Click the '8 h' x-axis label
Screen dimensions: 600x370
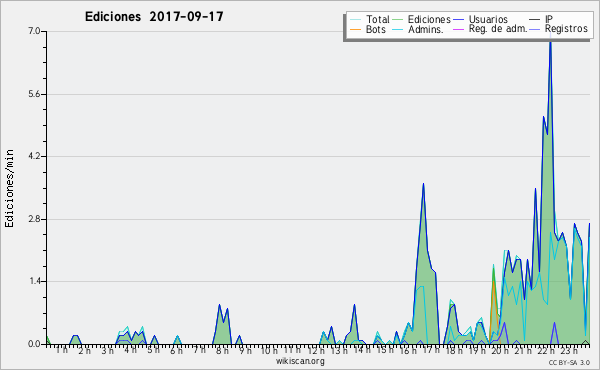click(222, 350)
